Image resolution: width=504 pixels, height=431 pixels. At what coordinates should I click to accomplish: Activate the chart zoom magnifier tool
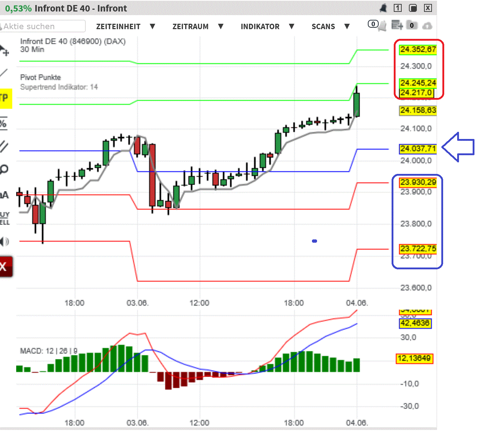point(4,169)
